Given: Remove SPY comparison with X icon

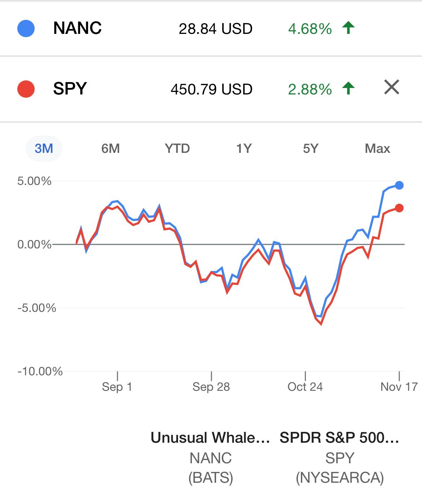Looking at the screenshot, I should [x=392, y=88].
